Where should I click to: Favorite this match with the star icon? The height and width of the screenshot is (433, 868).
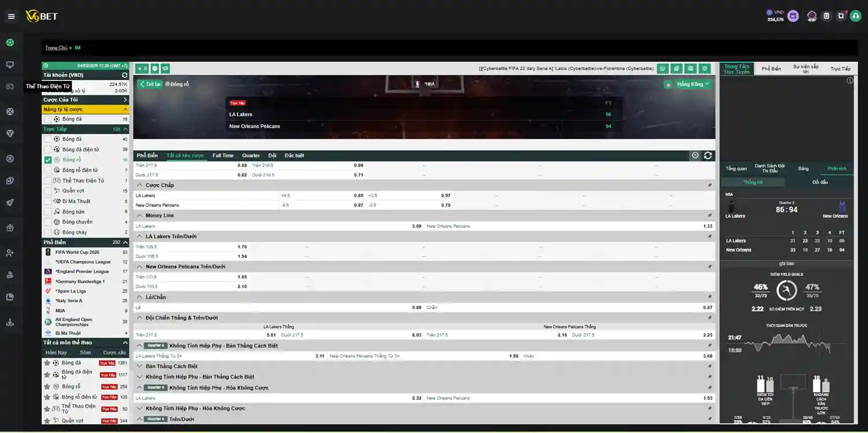pyautogui.click(x=668, y=84)
